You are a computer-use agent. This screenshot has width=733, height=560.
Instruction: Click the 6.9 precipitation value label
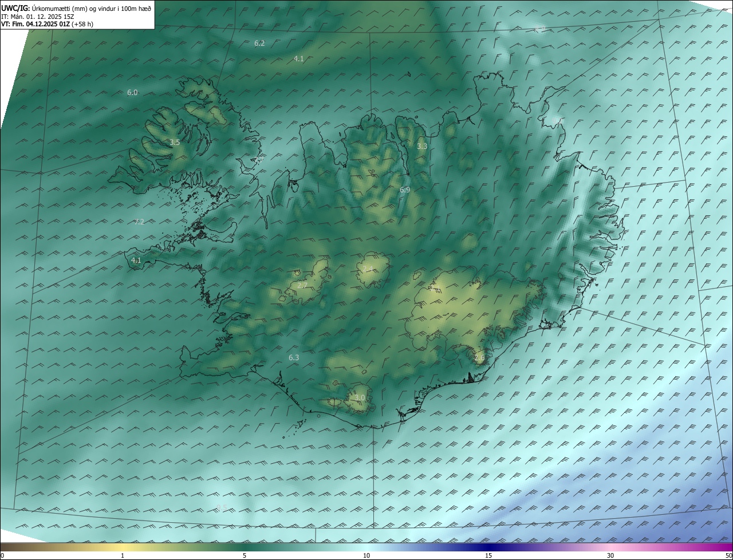[x=405, y=190]
